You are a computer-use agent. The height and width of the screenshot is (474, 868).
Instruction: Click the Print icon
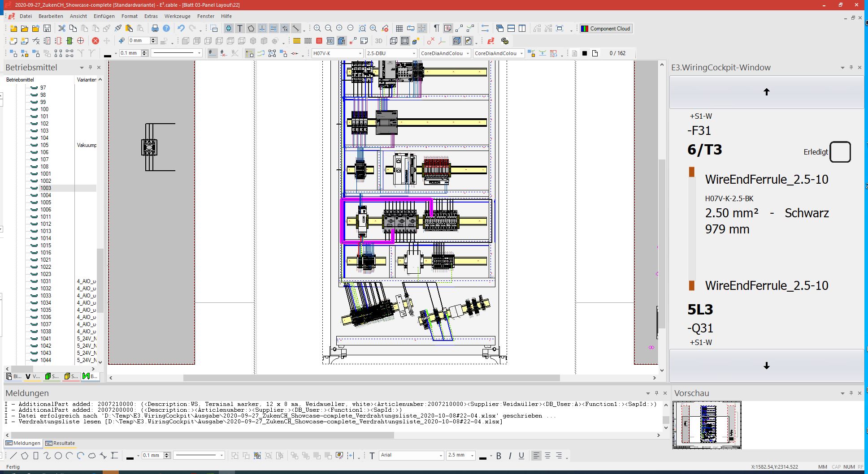pos(155,29)
